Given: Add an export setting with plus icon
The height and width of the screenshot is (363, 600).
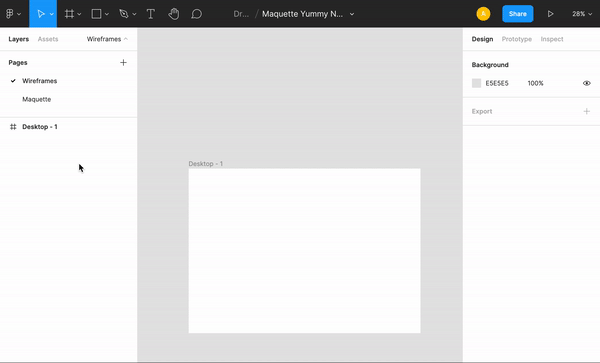Looking at the screenshot, I should point(587,111).
